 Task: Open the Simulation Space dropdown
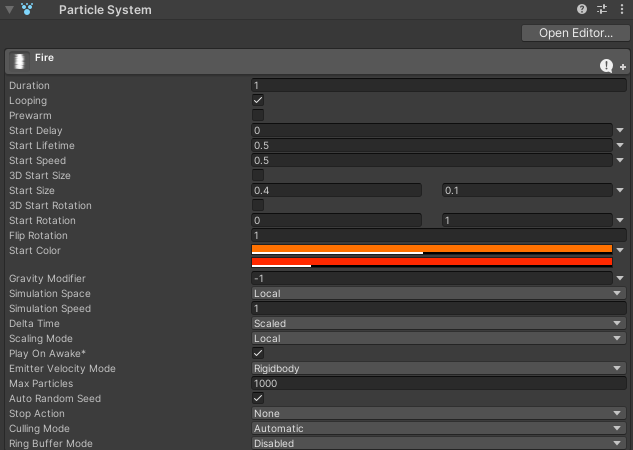pyautogui.click(x=438, y=294)
